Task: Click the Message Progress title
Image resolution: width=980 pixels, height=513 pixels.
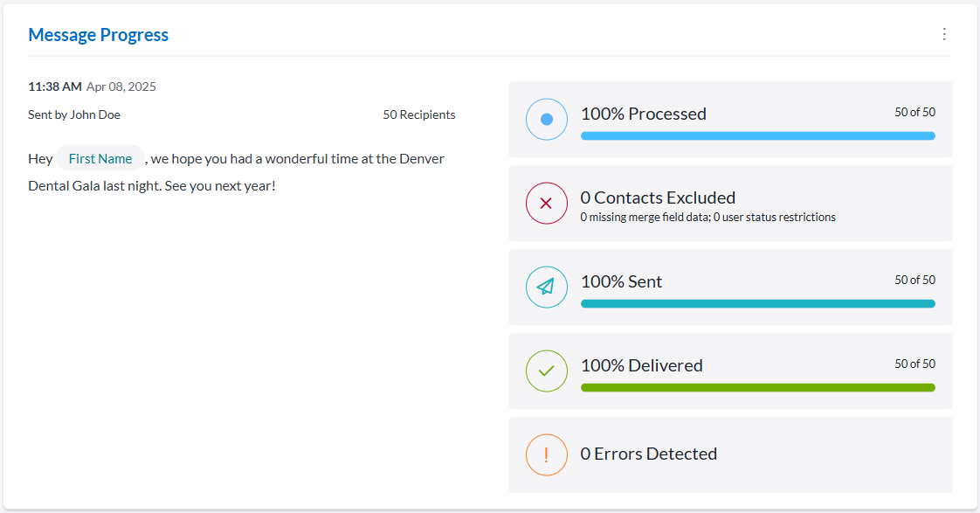Action: (x=99, y=35)
